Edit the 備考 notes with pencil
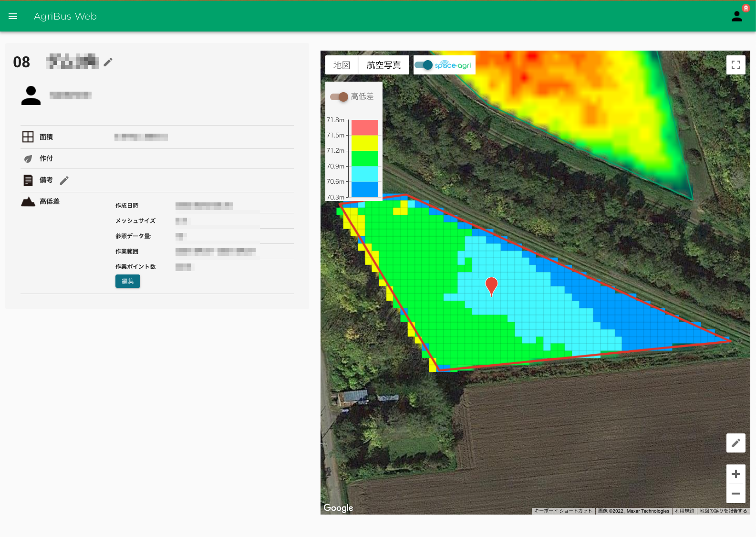The height and width of the screenshot is (537, 756). [64, 180]
